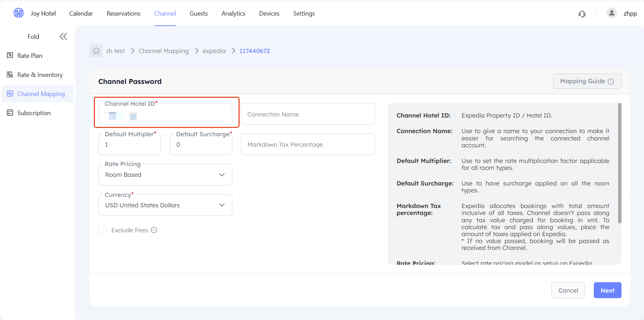Click the Joy Hotel logo icon
644x320 pixels.
19,13
